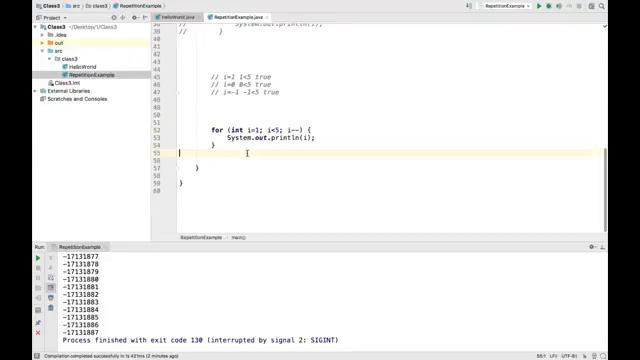Click 'Process finished with exit code 130' text
The width and height of the screenshot is (640, 360).
click(133, 340)
